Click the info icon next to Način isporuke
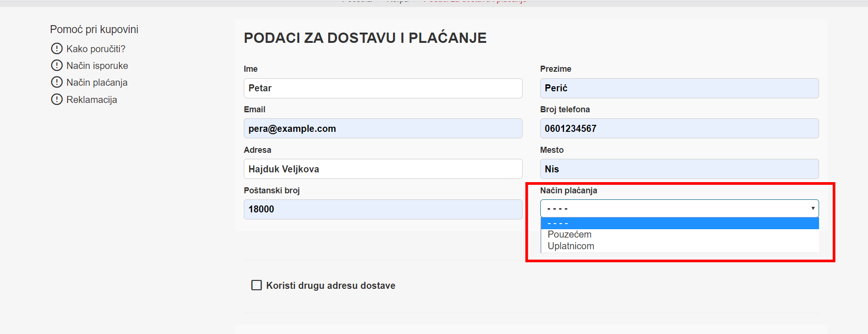The image size is (868, 334). [x=56, y=65]
